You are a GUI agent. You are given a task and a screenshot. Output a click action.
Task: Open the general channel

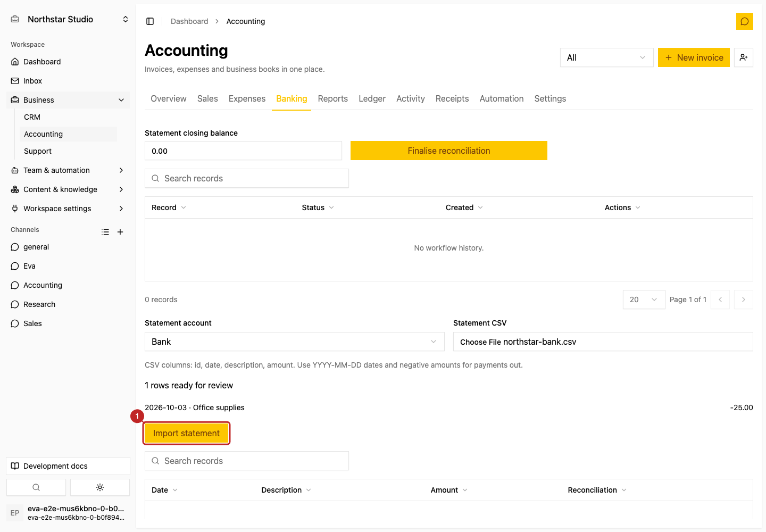pos(68,247)
